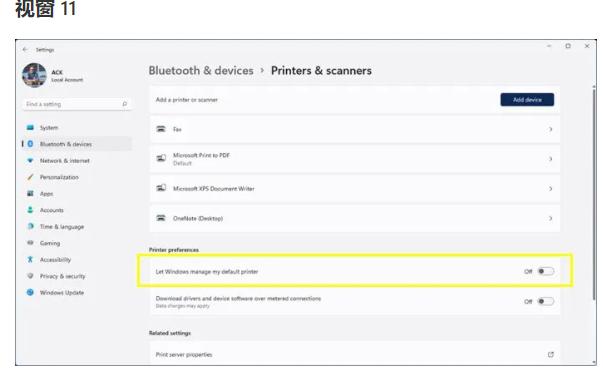Click the Time & language globe icon
Screen dimensions: 603x376
click(x=30, y=226)
